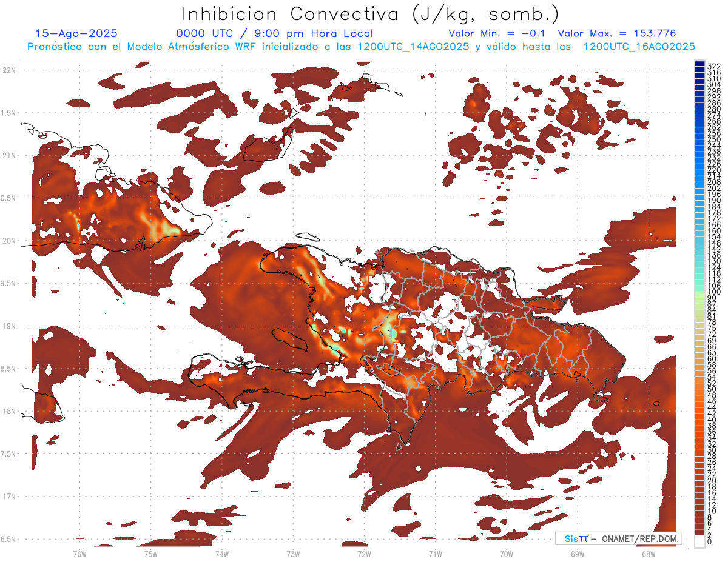Viewport: 728px width, 562px height.
Task: Click the '74W' longitude label
Action: coord(221,554)
